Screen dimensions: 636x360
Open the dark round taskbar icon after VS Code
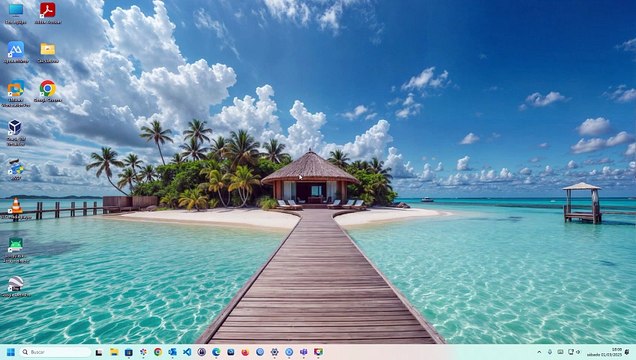click(x=202, y=352)
